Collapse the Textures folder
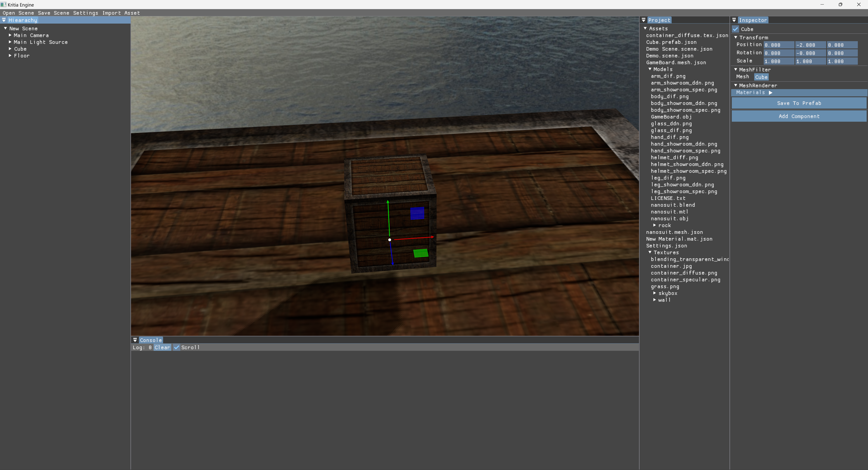The width and height of the screenshot is (868, 470). click(x=650, y=252)
